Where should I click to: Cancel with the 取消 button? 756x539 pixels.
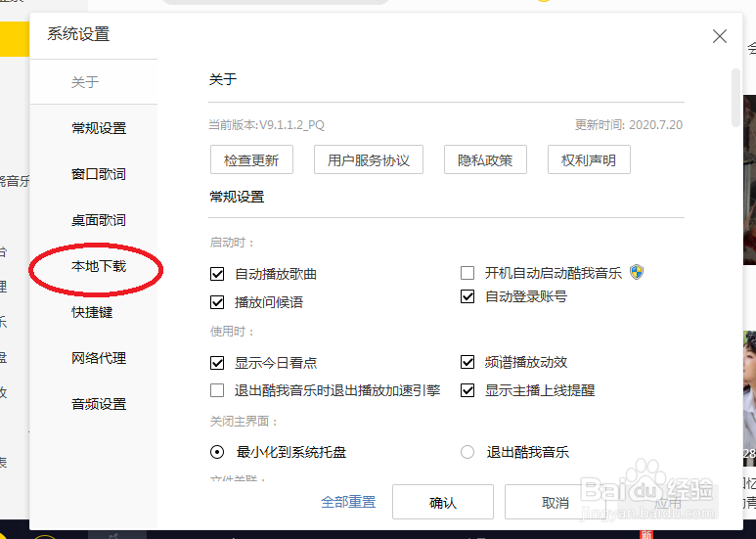pos(555,502)
